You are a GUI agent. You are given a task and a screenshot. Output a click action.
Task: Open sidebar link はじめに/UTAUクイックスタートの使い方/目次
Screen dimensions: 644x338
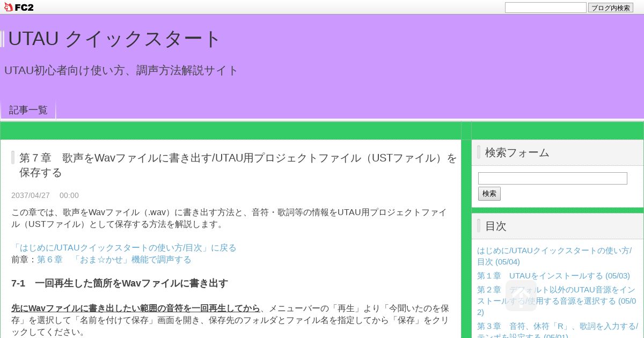coord(554,256)
